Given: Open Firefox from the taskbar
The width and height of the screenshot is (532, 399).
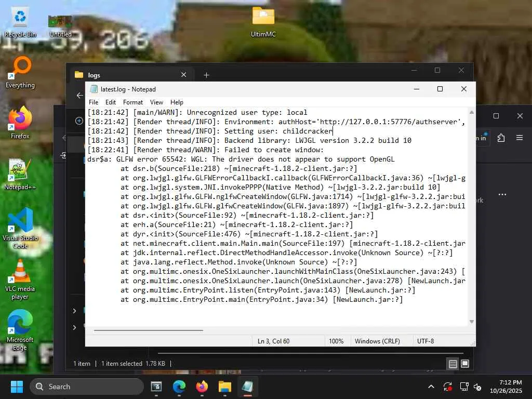Looking at the screenshot, I should coord(202,387).
